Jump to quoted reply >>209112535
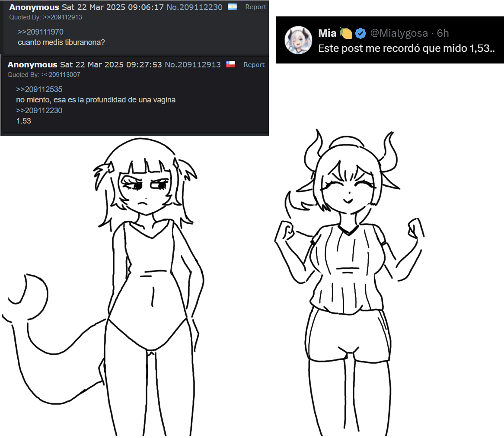This screenshot has height=438, width=504. pyautogui.click(x=39, y=89)
